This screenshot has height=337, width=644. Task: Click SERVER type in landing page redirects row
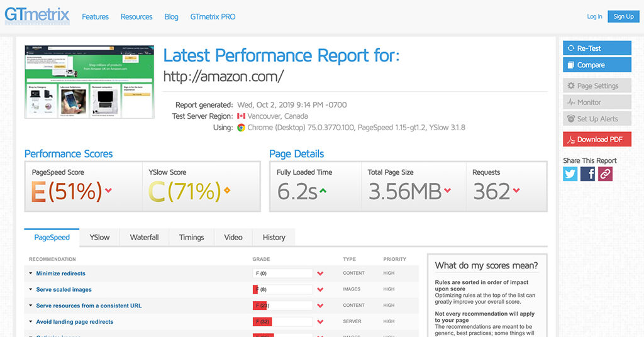pyautogui.click(x=352, y=321)
